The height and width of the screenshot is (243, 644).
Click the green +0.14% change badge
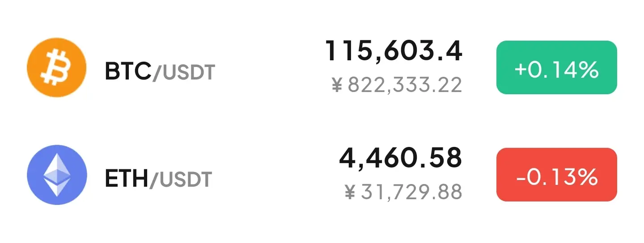pyautogui.click(x=557, y=67)
